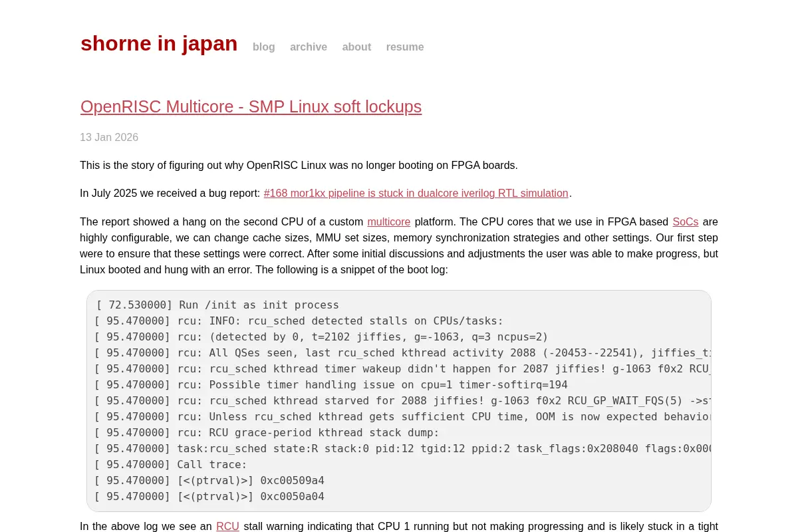This screenshot has width=798, height=532.
Task: Click the 'Run /init as init process' log line
Action: (x=217, y=305)
